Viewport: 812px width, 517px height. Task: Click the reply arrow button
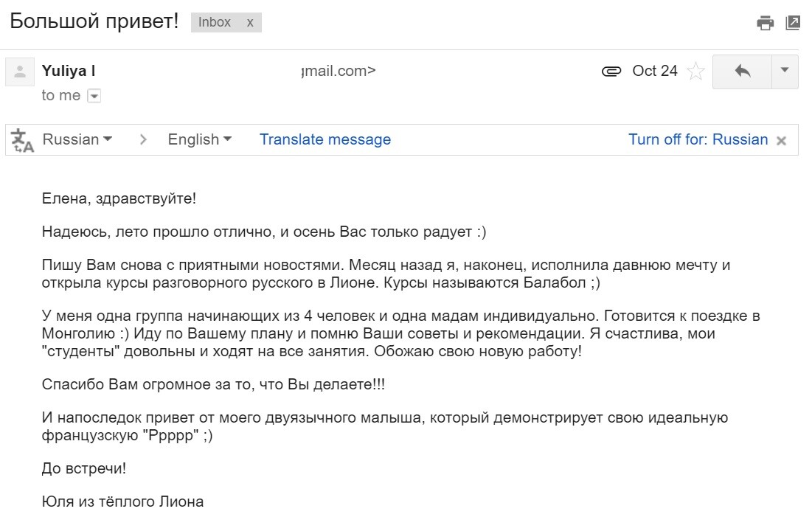[742, 72]
